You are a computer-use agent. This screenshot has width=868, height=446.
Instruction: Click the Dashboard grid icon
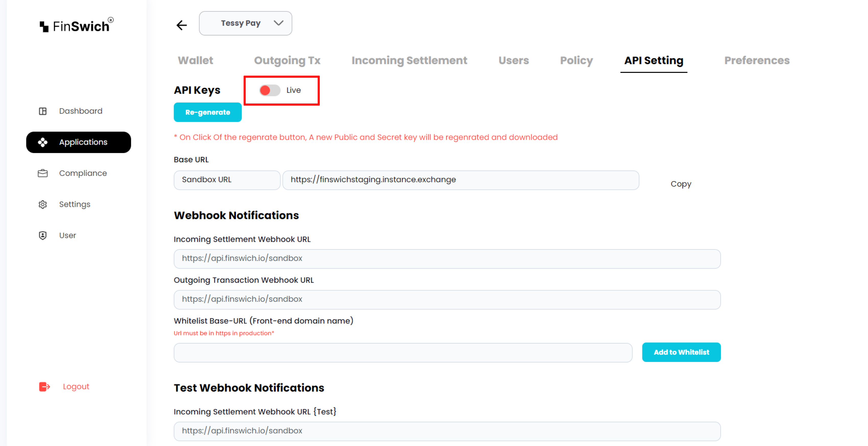click(43, 111)
